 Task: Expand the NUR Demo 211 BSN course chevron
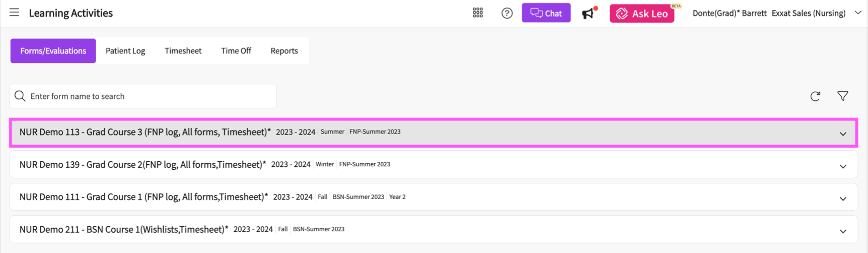pyautogui.click(x=842, y=232)
